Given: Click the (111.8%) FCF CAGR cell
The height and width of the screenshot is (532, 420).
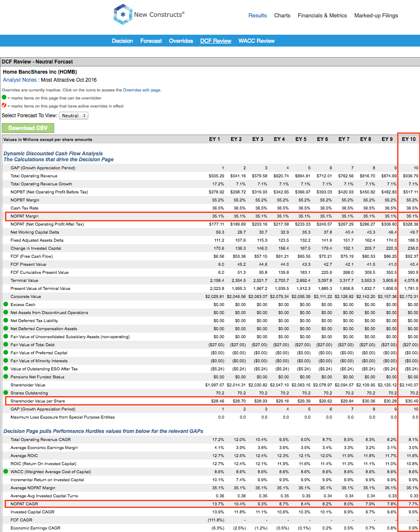Looking at the screenshot, I should pyautogui.click(x=216, y=520).
